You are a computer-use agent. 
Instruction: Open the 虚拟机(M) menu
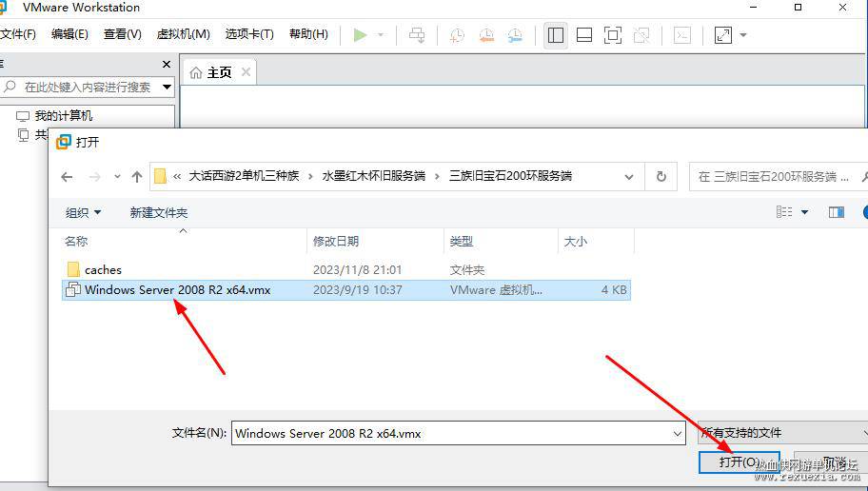pyautogui.click(x=184, y=34)
